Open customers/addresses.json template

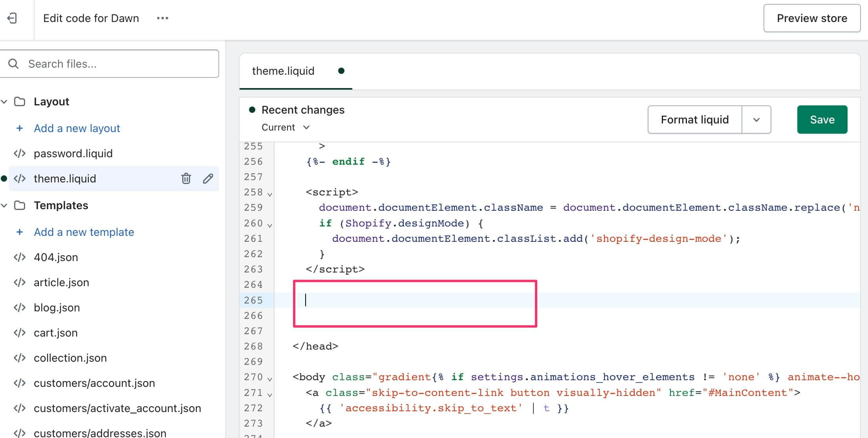pyautogui.click(x=100, y=432)
